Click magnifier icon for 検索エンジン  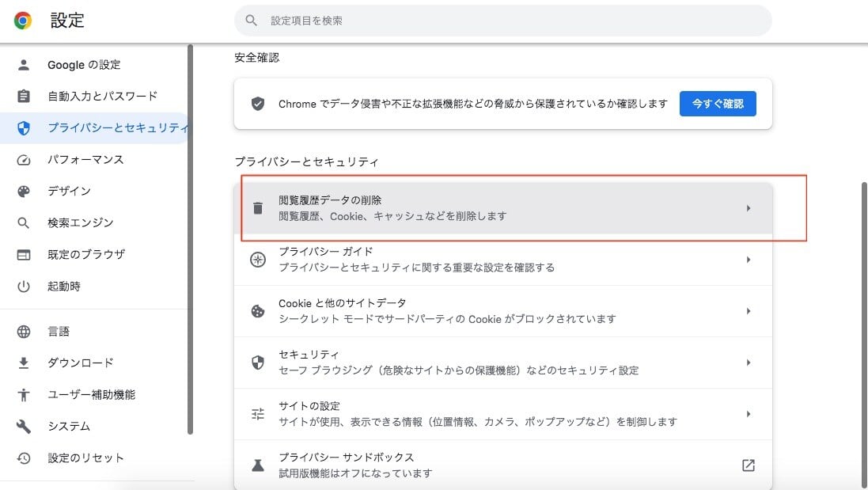[x=23, y=222]
